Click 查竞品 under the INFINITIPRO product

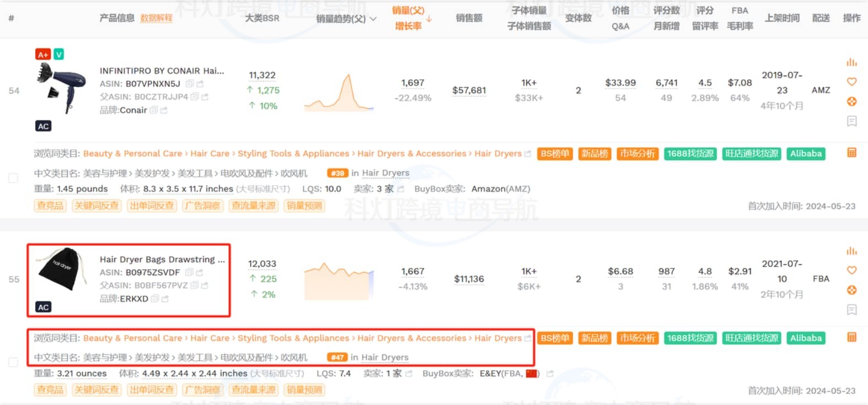pos(50,206)
